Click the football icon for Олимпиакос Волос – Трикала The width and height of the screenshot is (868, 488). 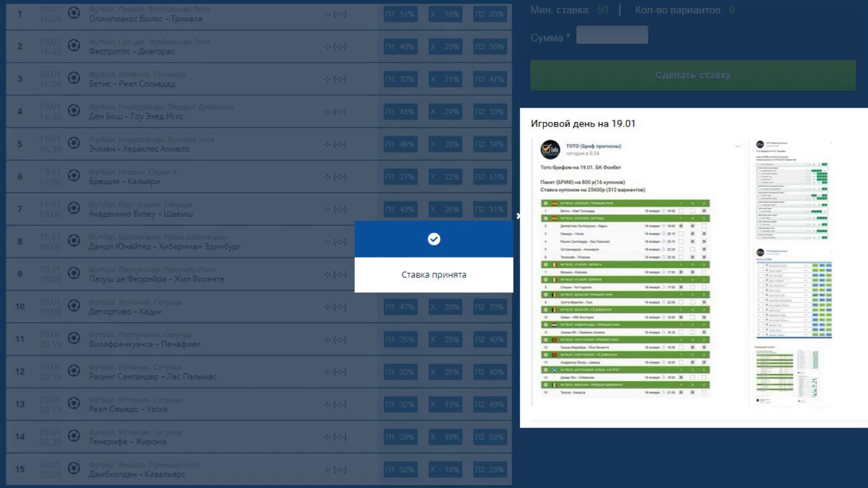click(74, 14)
